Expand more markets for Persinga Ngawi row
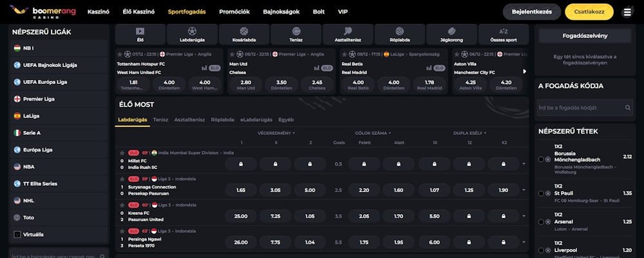644x258 pixels. tap(524, 243)
